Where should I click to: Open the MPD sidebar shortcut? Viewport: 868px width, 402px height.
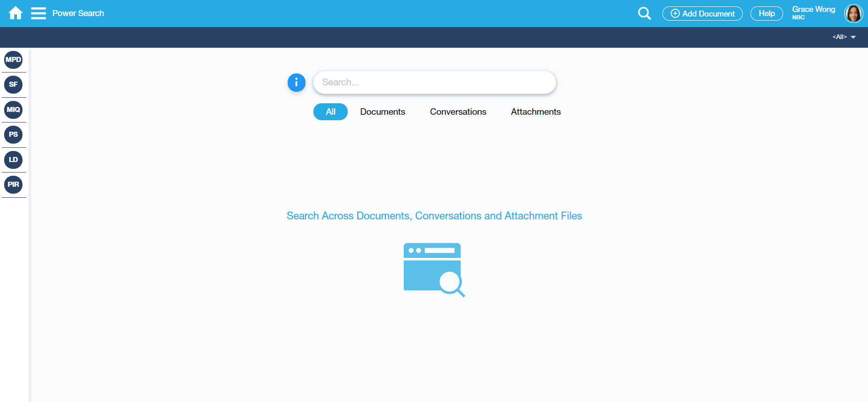point(13,60)
